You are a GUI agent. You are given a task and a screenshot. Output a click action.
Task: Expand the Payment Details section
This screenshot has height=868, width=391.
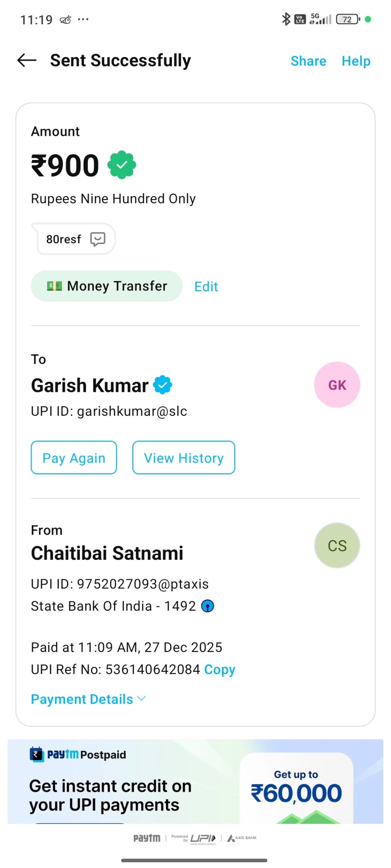pos(82,699)
